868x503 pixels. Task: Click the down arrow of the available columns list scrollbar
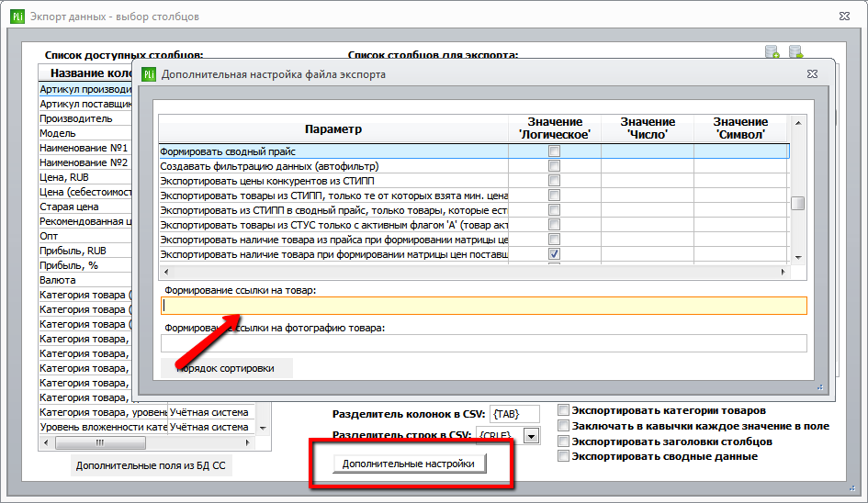click(263, 428)
